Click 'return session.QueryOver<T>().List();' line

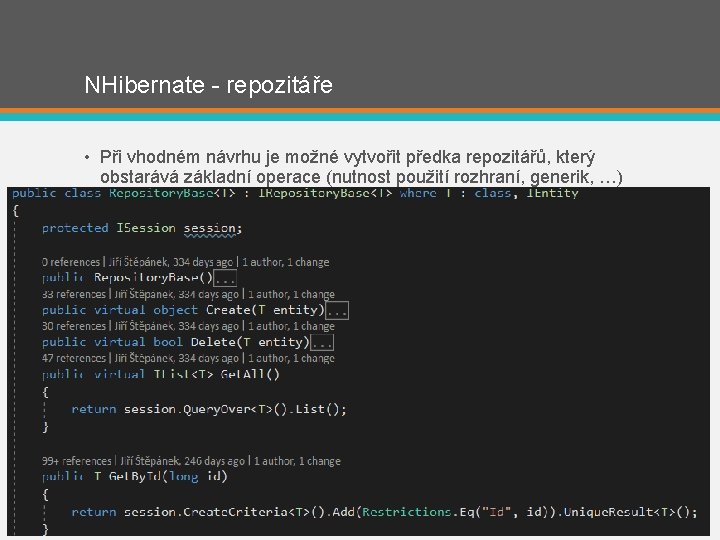[209, 409]
